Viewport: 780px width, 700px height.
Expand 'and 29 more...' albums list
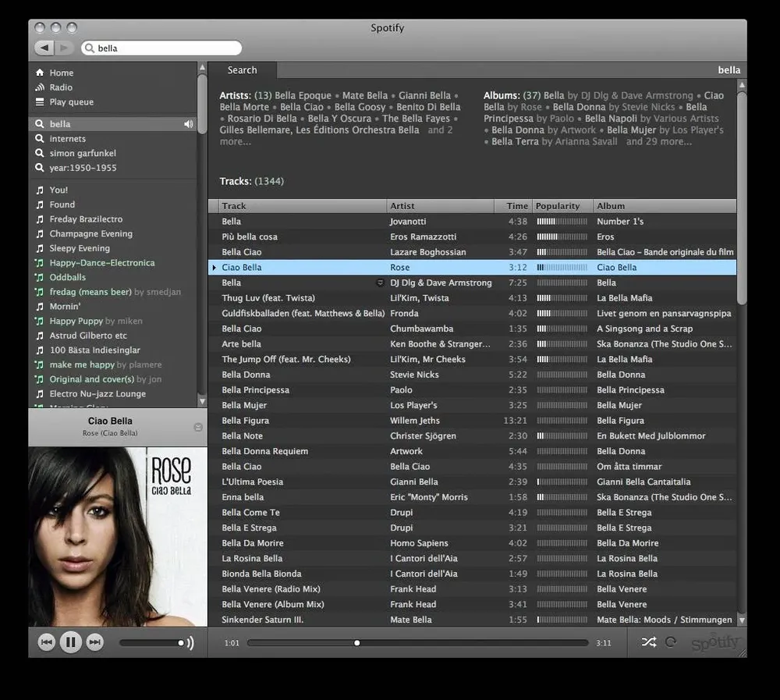659,142
